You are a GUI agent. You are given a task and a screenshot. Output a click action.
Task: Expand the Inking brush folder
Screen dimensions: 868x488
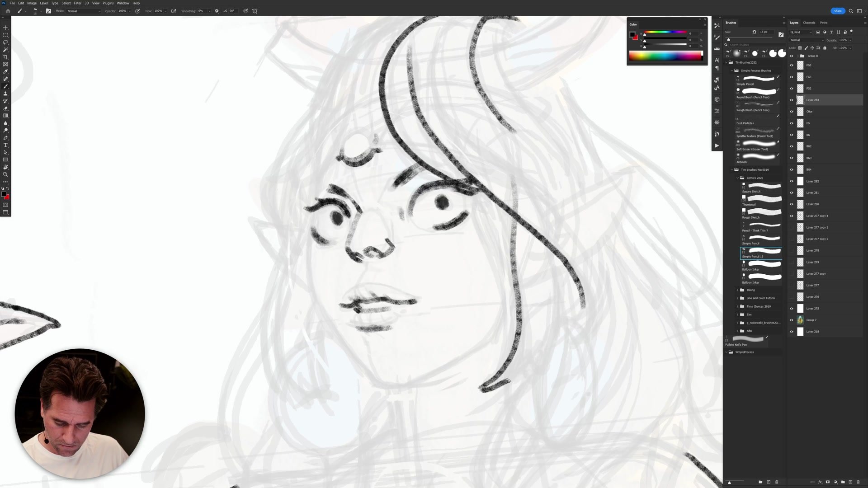click(x=737, y=290)
